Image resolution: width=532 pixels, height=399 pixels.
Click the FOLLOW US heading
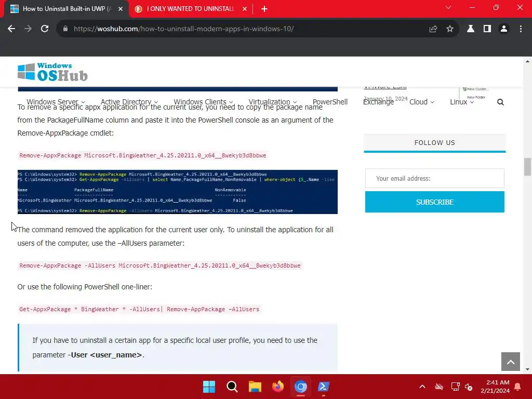435,142
